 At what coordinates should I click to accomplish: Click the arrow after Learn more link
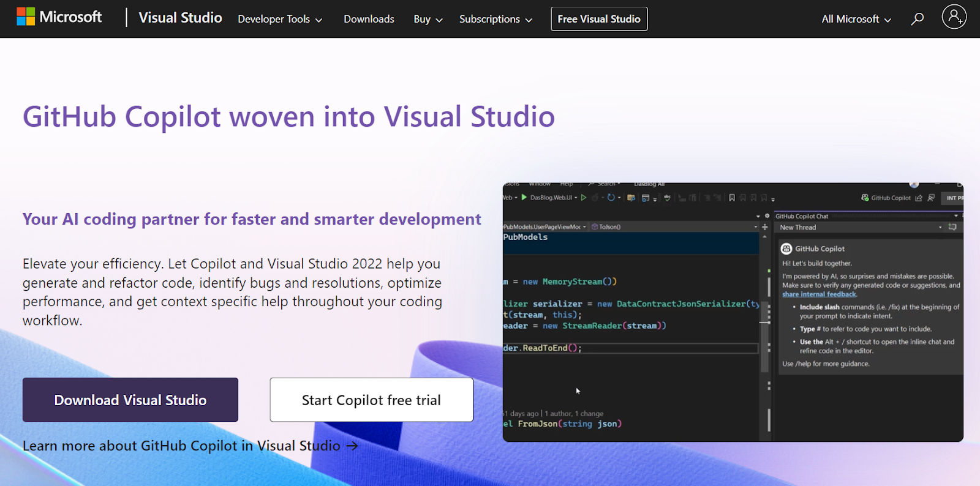(352, 446)
